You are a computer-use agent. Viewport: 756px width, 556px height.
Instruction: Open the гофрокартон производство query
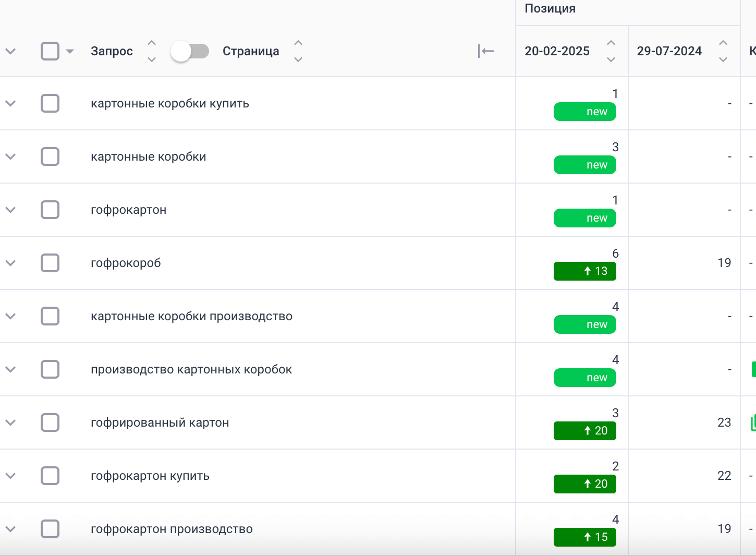click(172, 529)
